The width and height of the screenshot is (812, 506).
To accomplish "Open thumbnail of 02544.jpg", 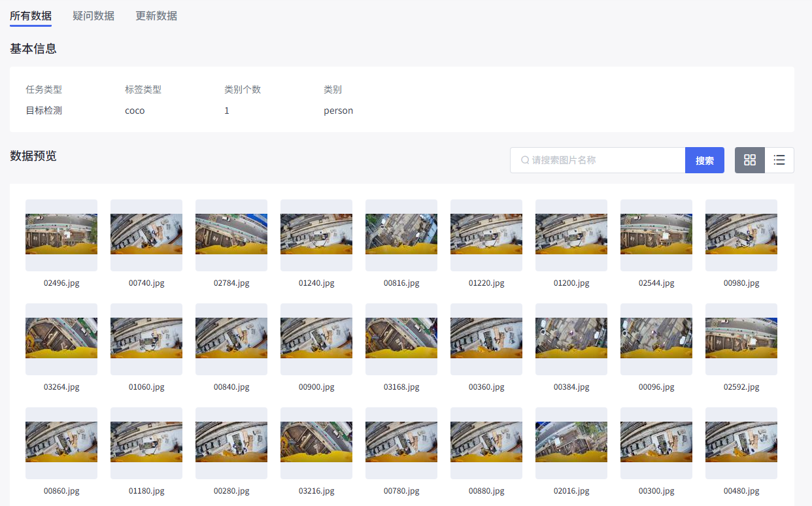I will pyautogui.click(x=656, y=235).
